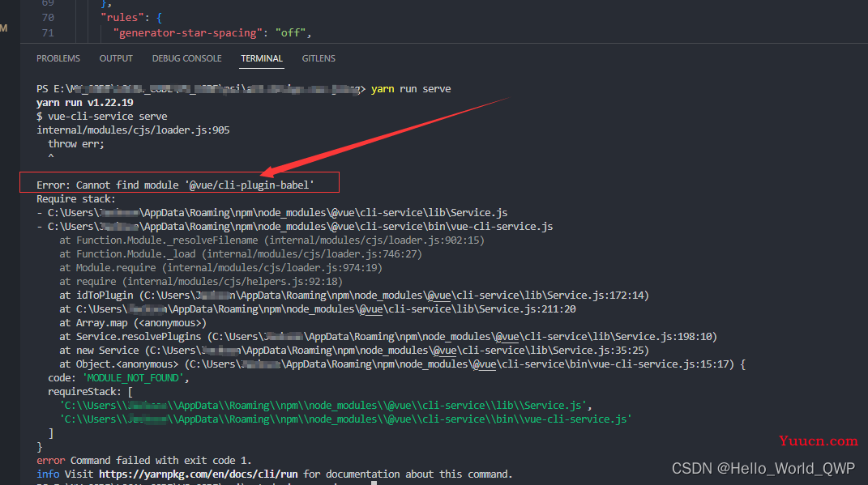Click the "off" value in the editor

[x=290, y=33]
